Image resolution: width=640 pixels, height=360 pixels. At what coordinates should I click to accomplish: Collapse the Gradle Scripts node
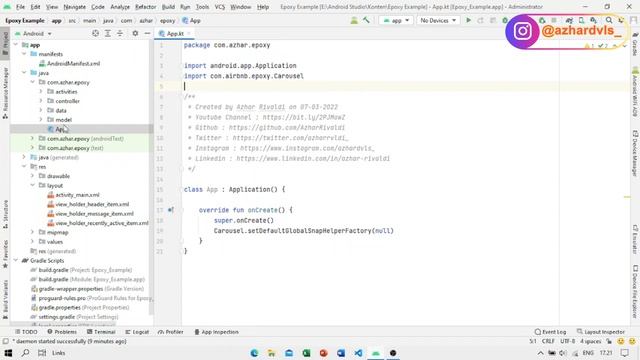(16, 260)
